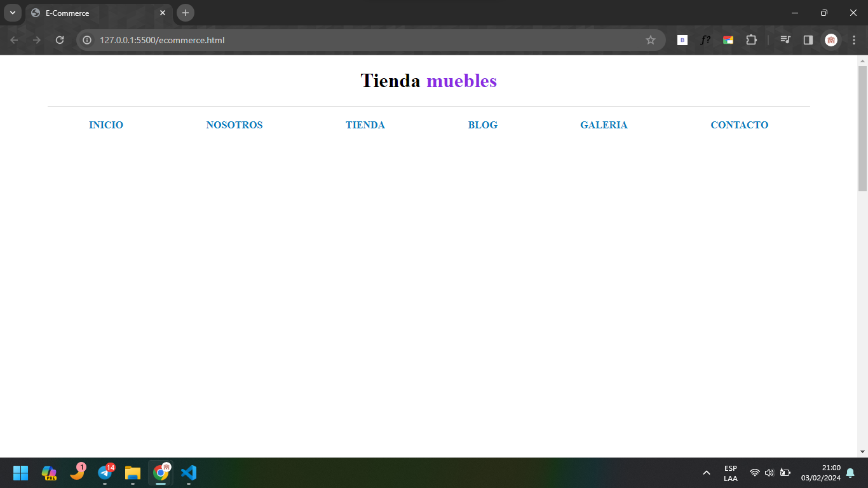This screenshot has width=868, height=488.
Task: Close the E-Commerce tab
Action: coord(163,13)
